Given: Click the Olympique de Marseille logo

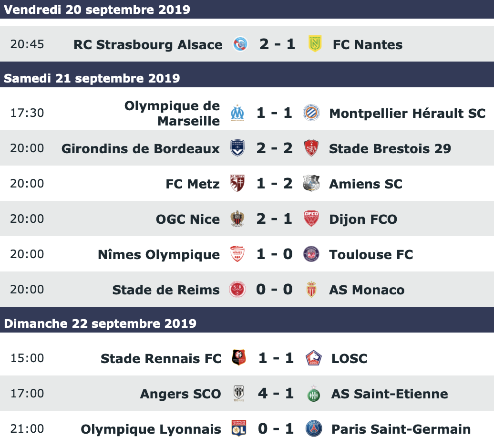Looking at the screenshot, I should pyautogui.click(x=237, y=113).
